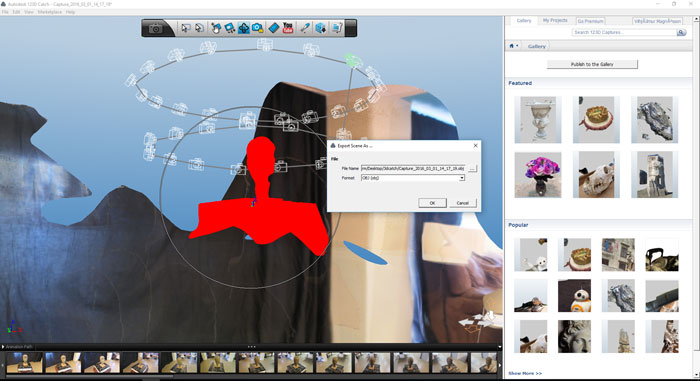This screenshot has height=381, width=700.
Task: Click the home icon in gallery breadcrumb
Action: [x=512, y=46]
